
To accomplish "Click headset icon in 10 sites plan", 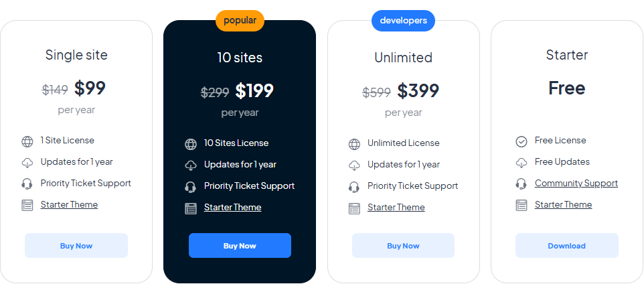I will coord(191,187).
